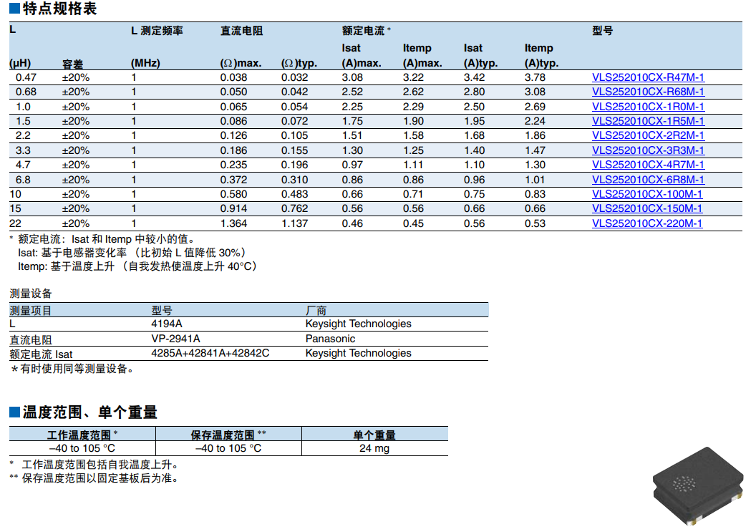Viewport: 756px width, 532px height.
Task: Open the VLS252010CX-R68M-1 part link
Action: (x=648, y=92)
